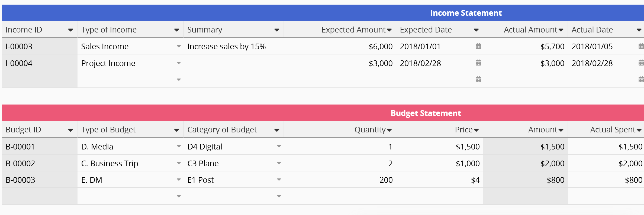Edit quantity 1 for D4 Digital
Viewport: 644px width, 215px height.
click(x=340, y=146)
